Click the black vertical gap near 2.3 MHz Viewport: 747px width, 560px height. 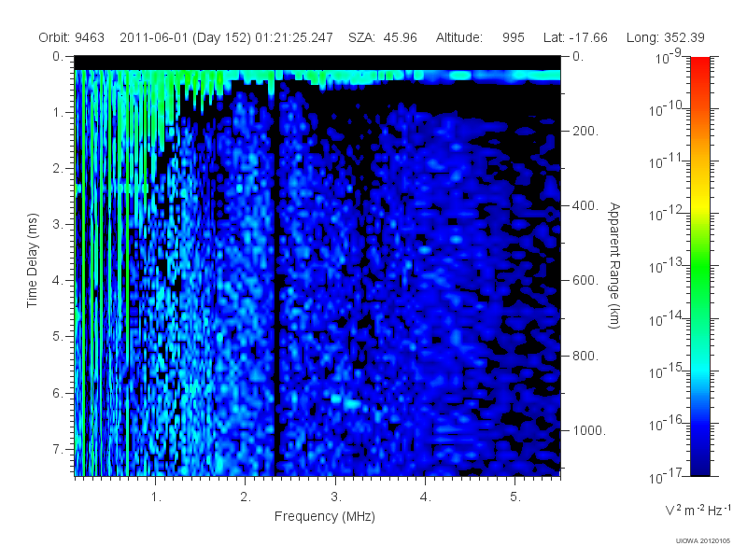pyautogui.click(x=275, y=286)
